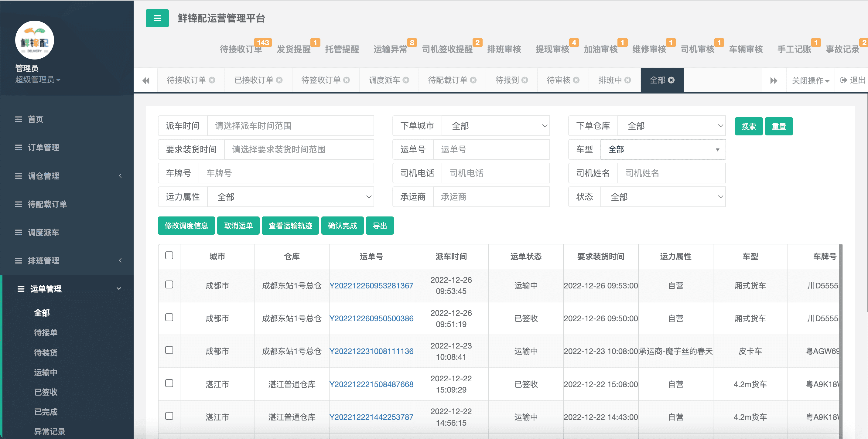Open 事故记录 notification link
Screen dimensions: 868x439
tap(842, 49)
